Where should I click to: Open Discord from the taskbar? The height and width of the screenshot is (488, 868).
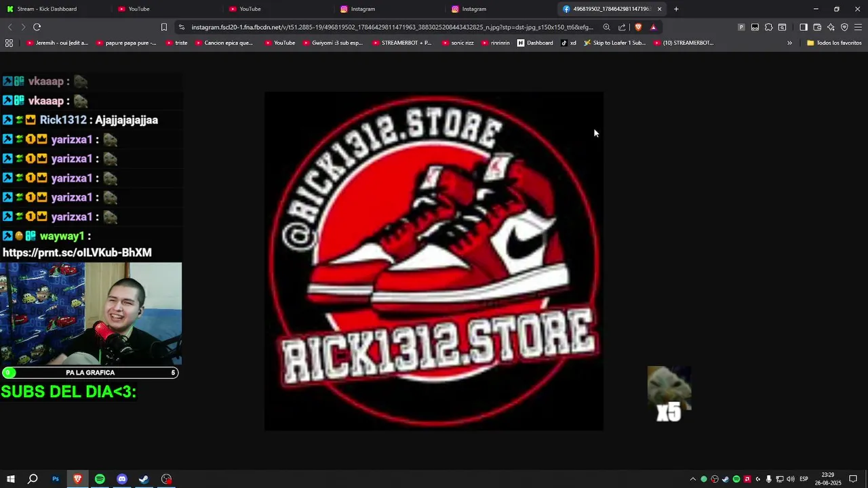[122, 479]
